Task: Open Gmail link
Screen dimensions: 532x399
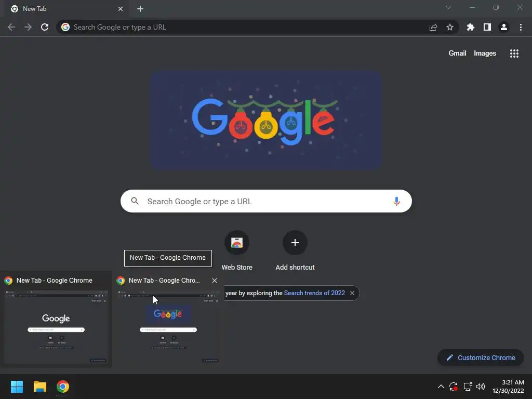Action: [x=457, y=54]
